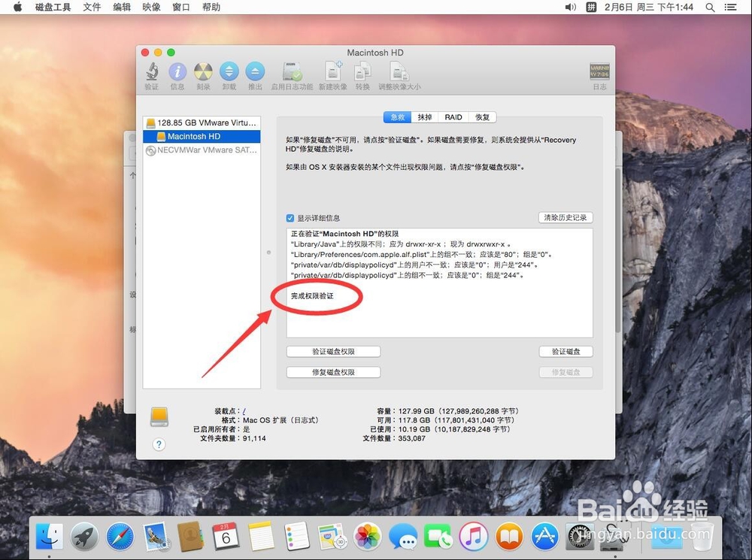Select the 128.85 GB VMware Virtual disk
The image size is (752, 560).
point(202,123)
